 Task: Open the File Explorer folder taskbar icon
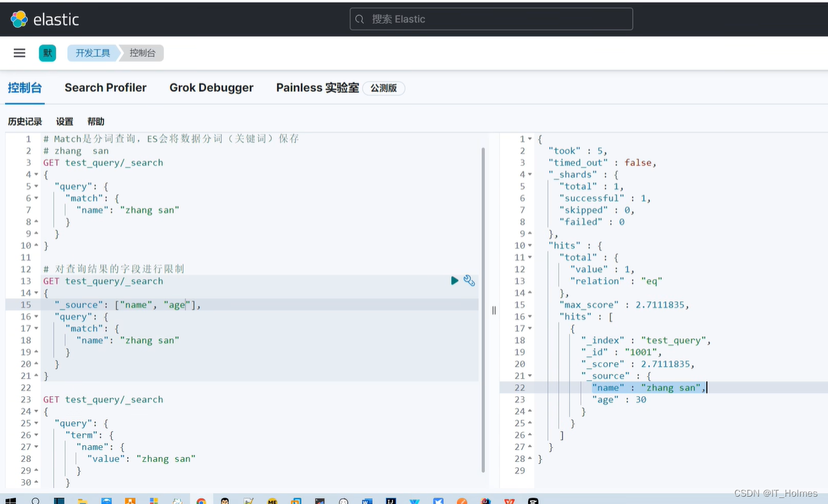(83, 501)
